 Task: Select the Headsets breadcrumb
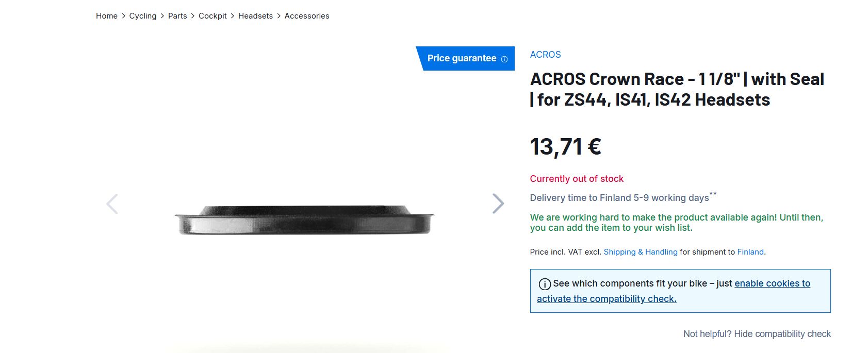255,16
